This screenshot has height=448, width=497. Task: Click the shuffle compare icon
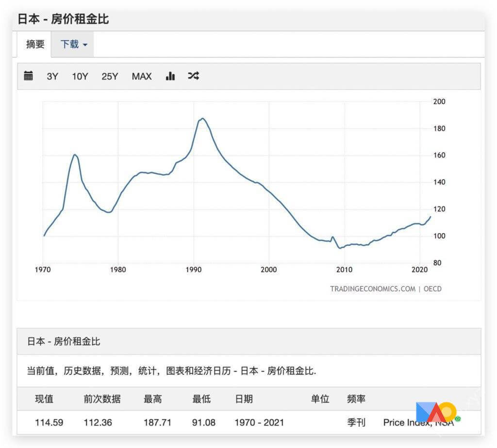(193, 76)
